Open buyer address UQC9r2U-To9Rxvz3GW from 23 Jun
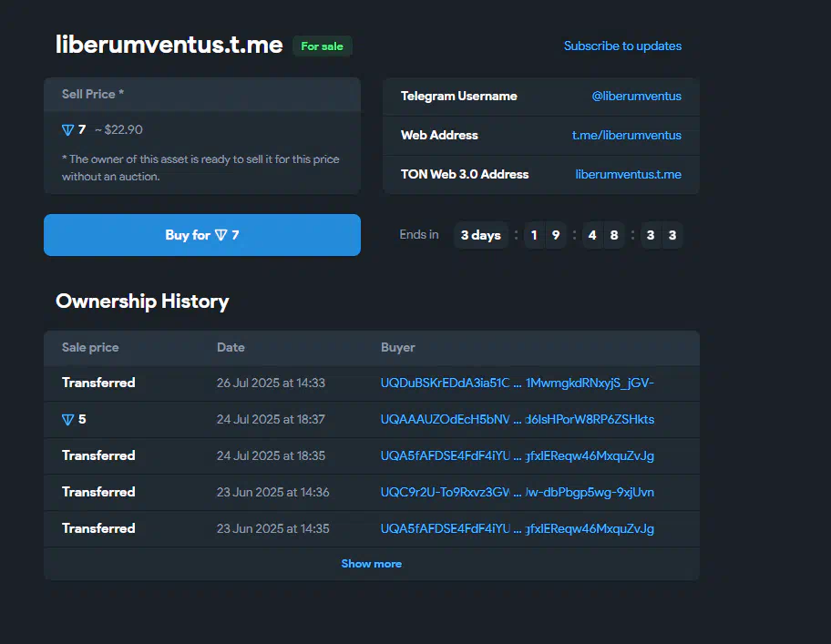Image resolution: width=831 pixels, height=644 pixels. pos(517,493)
